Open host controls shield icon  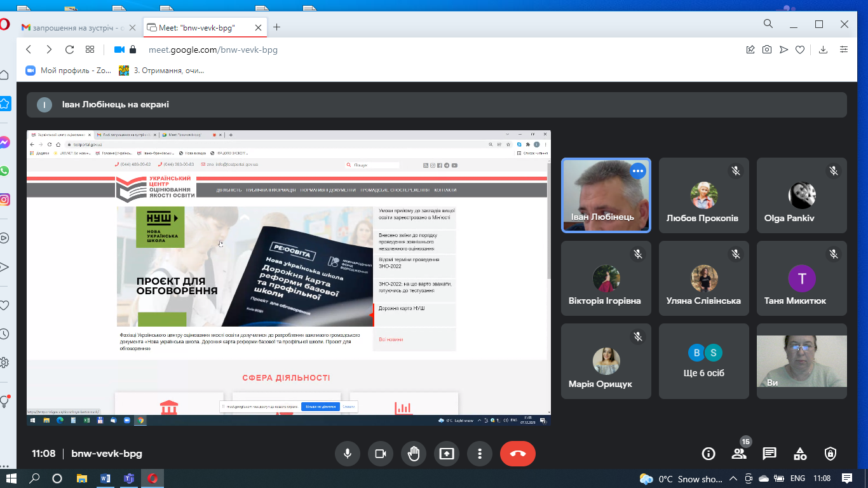pos(831,454)
